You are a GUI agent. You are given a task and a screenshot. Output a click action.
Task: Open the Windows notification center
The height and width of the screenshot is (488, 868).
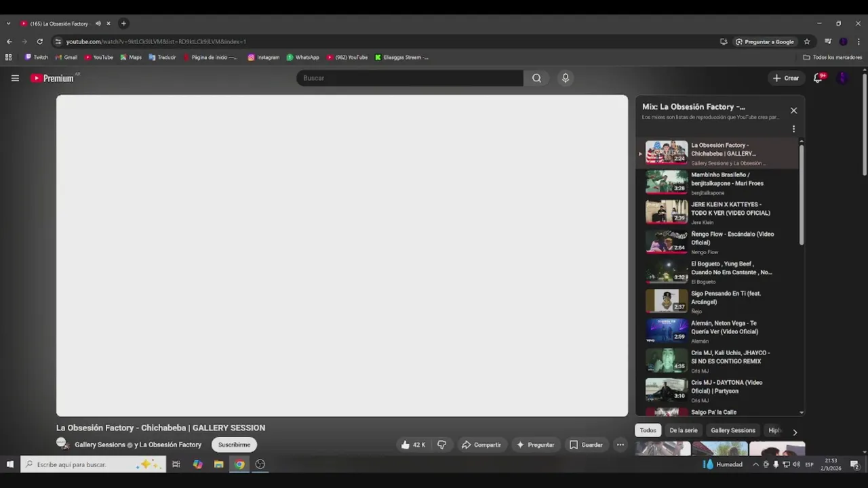pos(854,464)
